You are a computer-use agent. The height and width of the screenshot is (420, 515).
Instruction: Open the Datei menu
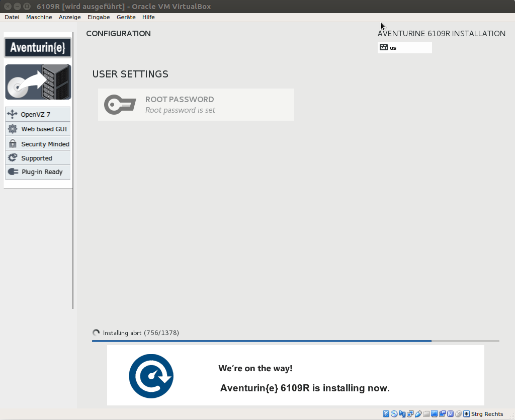pyautogui.click(x=12, y=17)
